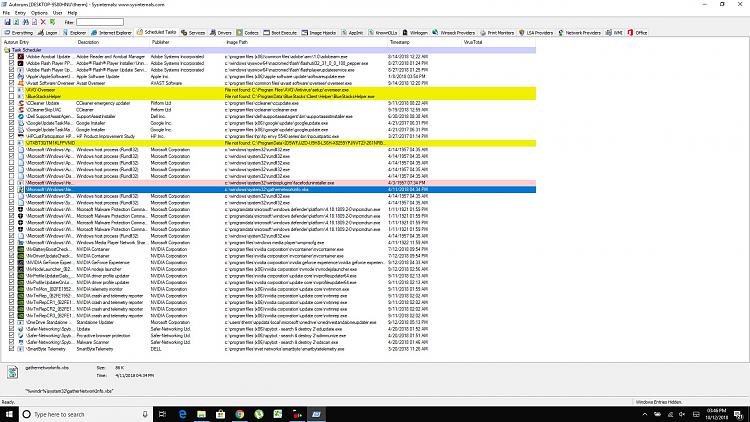Open Microsoft Edge from the taskbar
750x422 pixels.
(182, 414)
